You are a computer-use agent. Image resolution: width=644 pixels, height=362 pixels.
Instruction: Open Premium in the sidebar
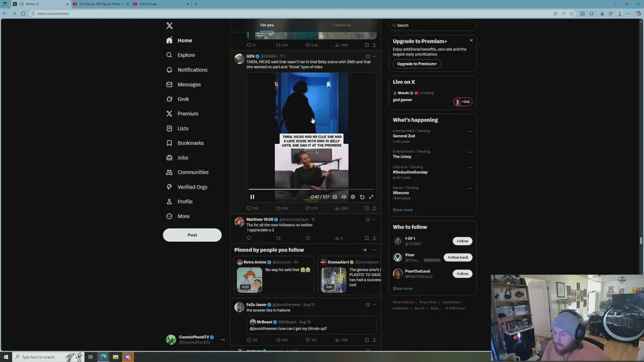tap(182, 114)
